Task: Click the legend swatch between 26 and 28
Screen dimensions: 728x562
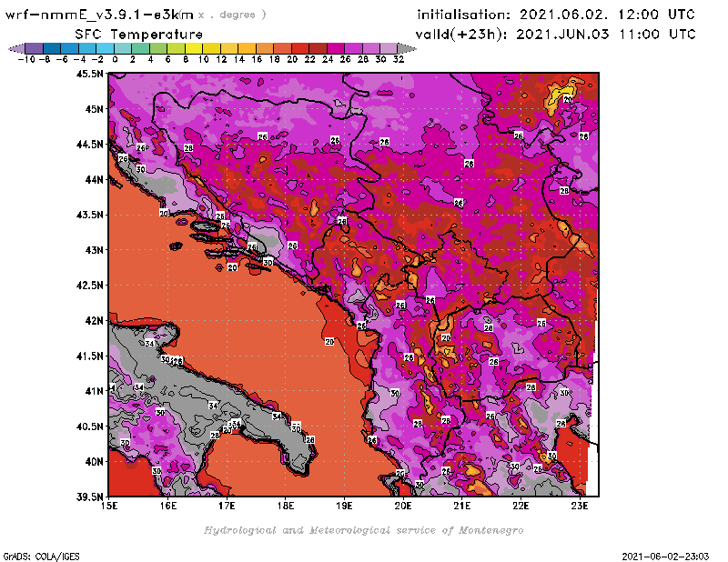Action: coord(353,48)
